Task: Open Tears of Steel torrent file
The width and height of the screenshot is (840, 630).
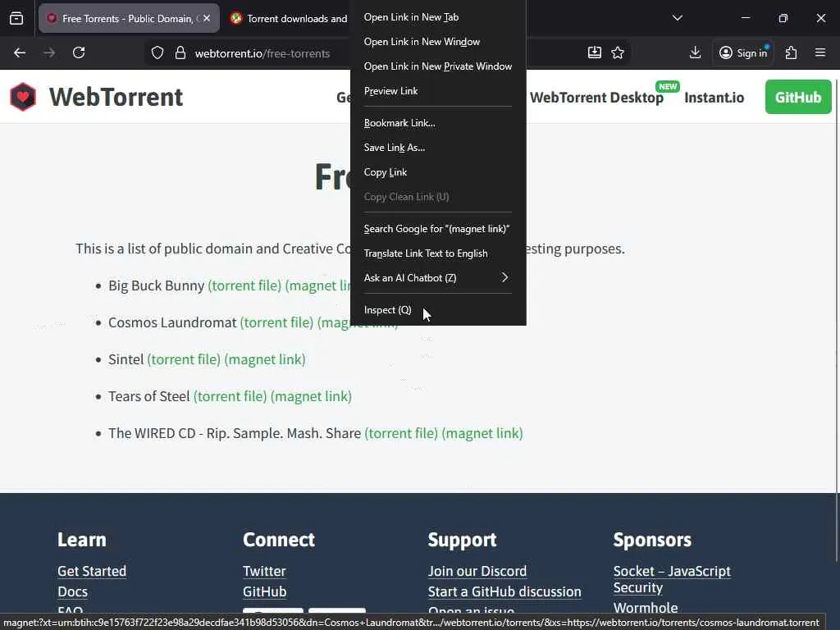Action: click(230, 396)
